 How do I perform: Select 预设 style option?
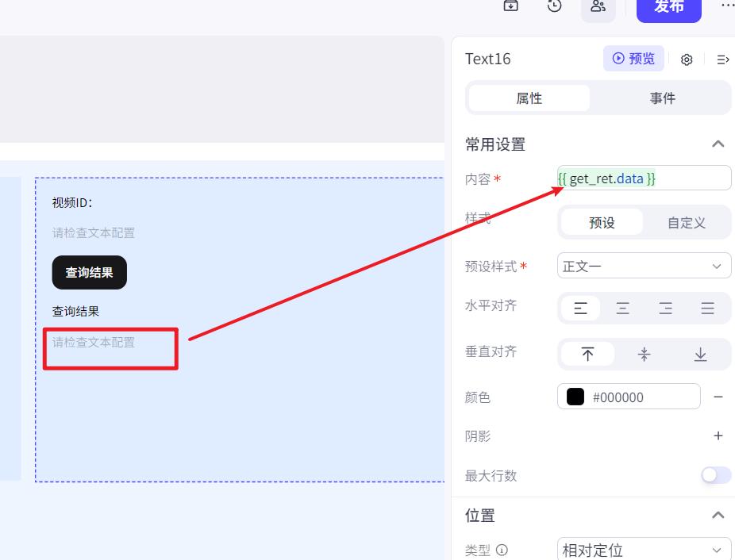602,223
